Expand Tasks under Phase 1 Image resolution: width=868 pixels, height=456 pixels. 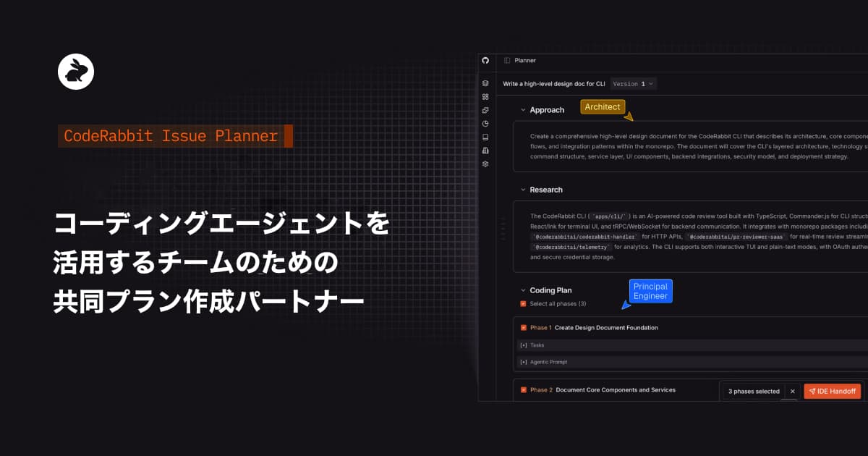click(523, 345)
